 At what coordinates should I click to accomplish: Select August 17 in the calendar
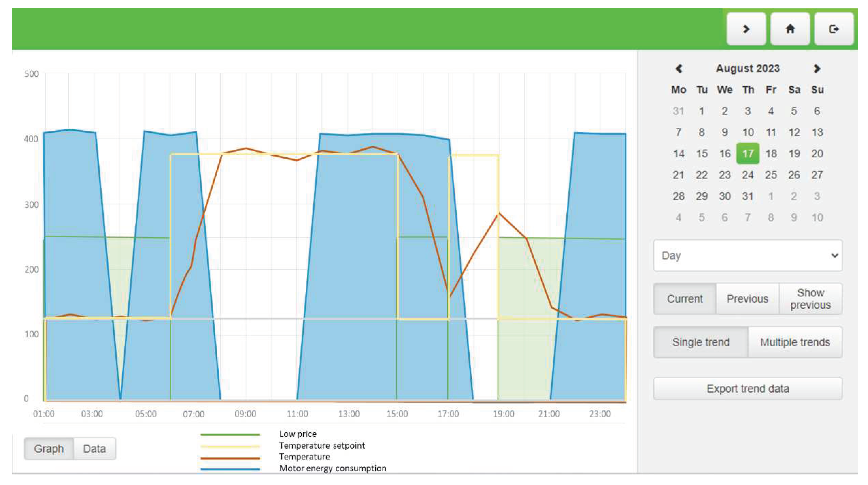(748, 154)
